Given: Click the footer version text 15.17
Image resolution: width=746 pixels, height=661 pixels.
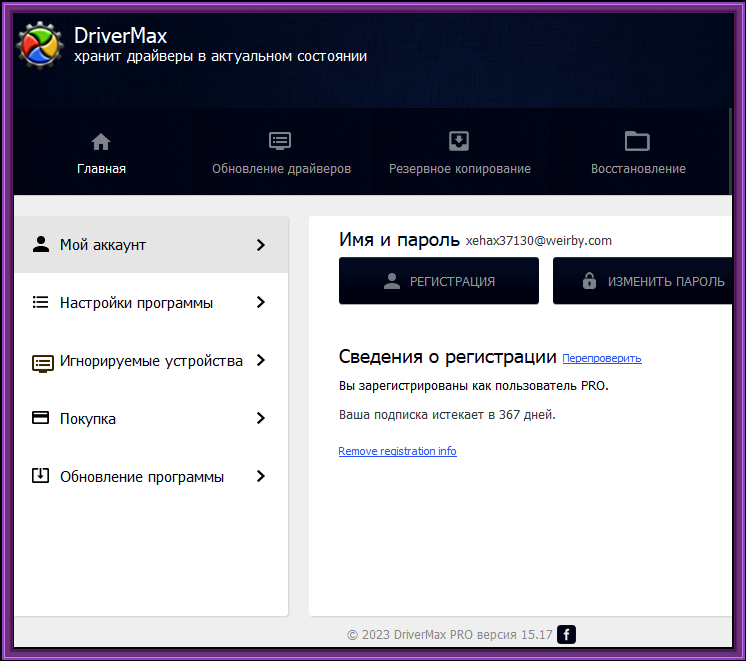Looking at the screenshot, I should (537, 635).
